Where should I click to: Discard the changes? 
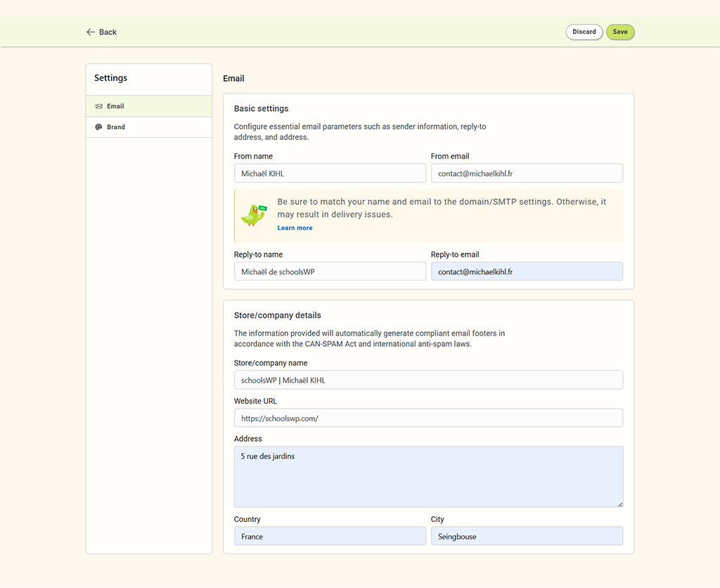[584, 32]
